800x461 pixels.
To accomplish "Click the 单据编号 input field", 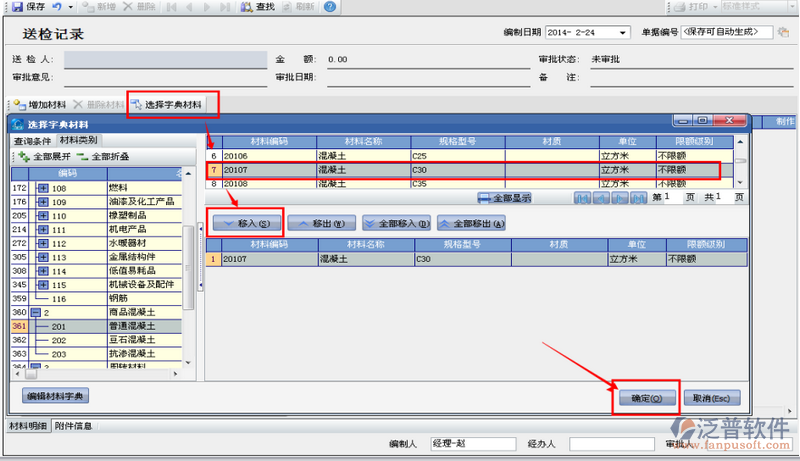I will (727, 32).
